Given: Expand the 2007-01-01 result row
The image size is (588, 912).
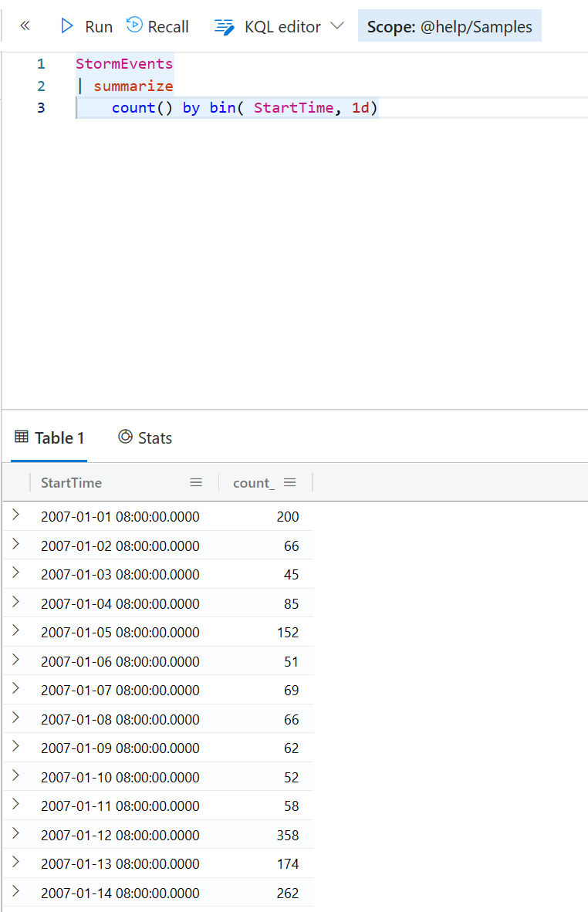Looking at the screenshot, I should pyautogui.click(x=15, y=515).
